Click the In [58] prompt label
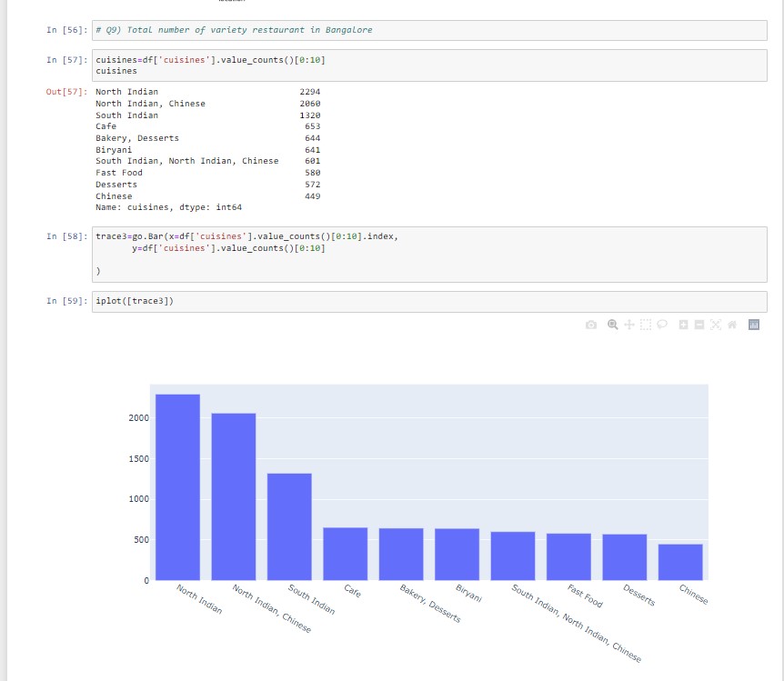Screen dimensions: 784x681 [x=67, y=236]
